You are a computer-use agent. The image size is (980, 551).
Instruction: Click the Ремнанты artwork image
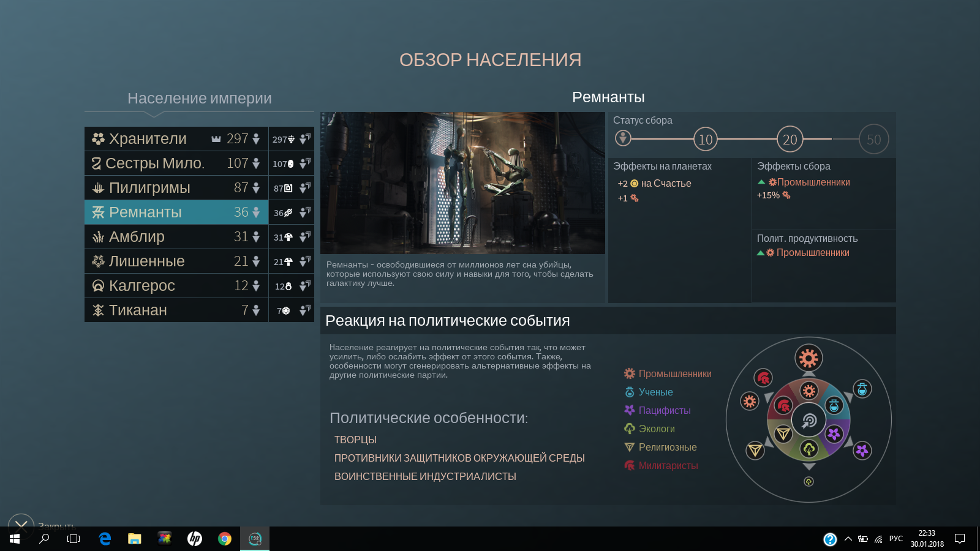click(x=462, y=183)
